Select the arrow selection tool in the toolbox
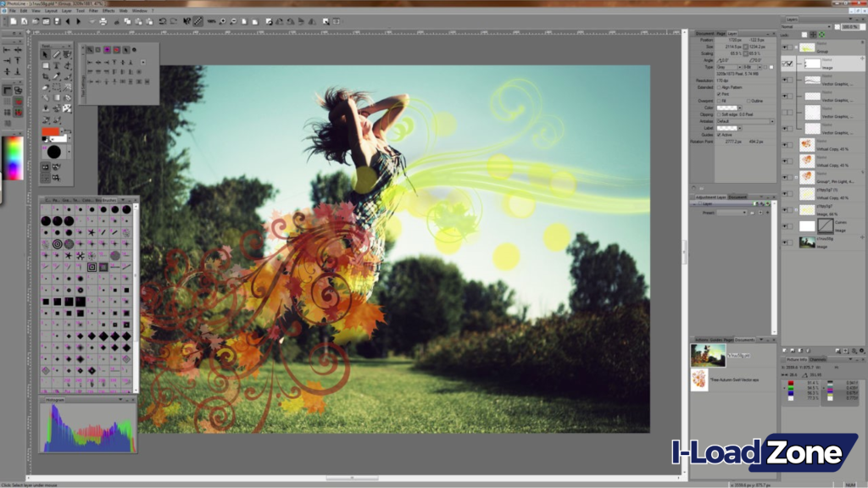Screen dimensions: 868x488 pos(45,55)
